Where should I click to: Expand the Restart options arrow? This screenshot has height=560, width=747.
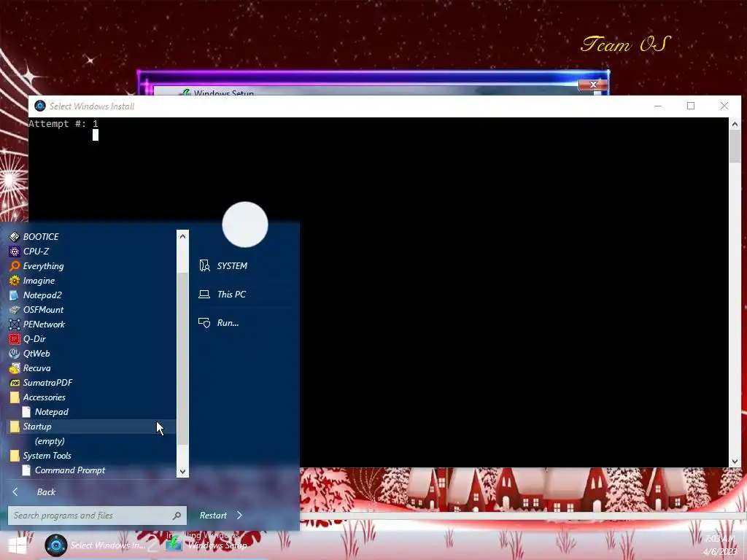239,516
